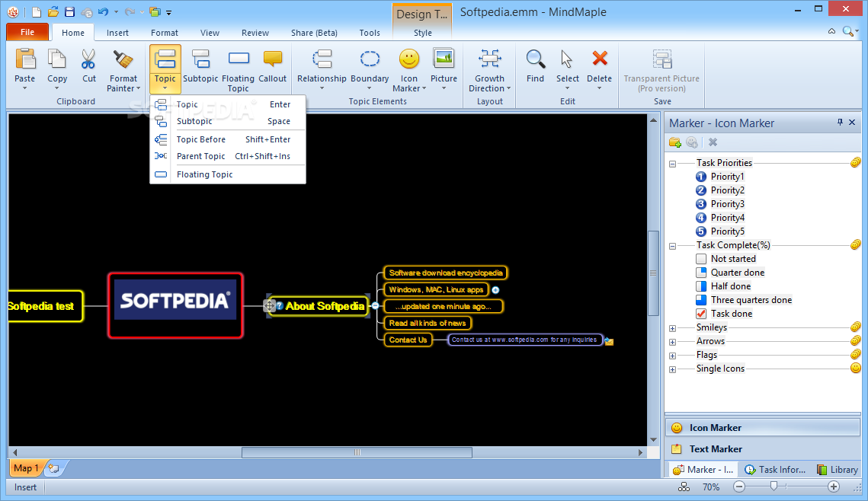Expand the Arrows group
The height and width of the screenshot is (501, 868).
pos(673,343)
